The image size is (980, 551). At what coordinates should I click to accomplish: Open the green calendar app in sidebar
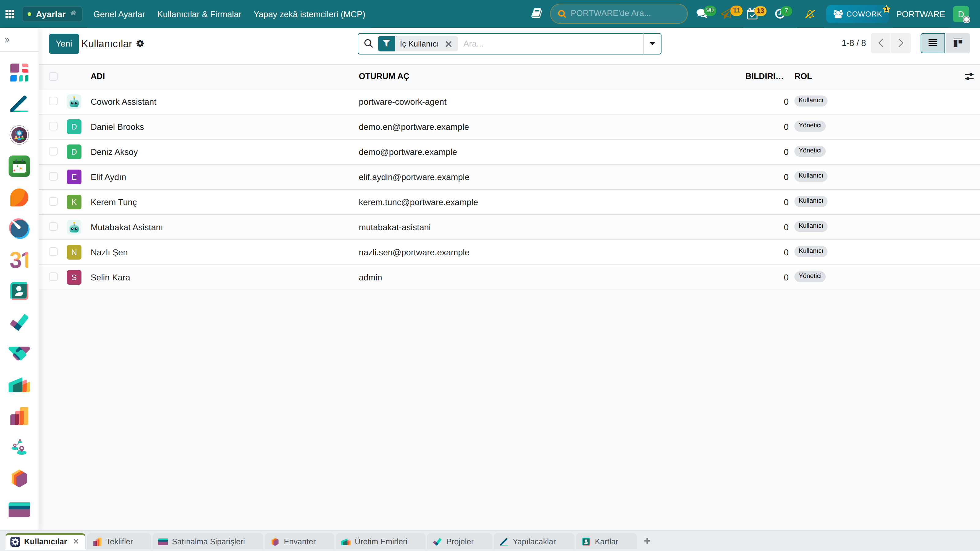[19, 166]
